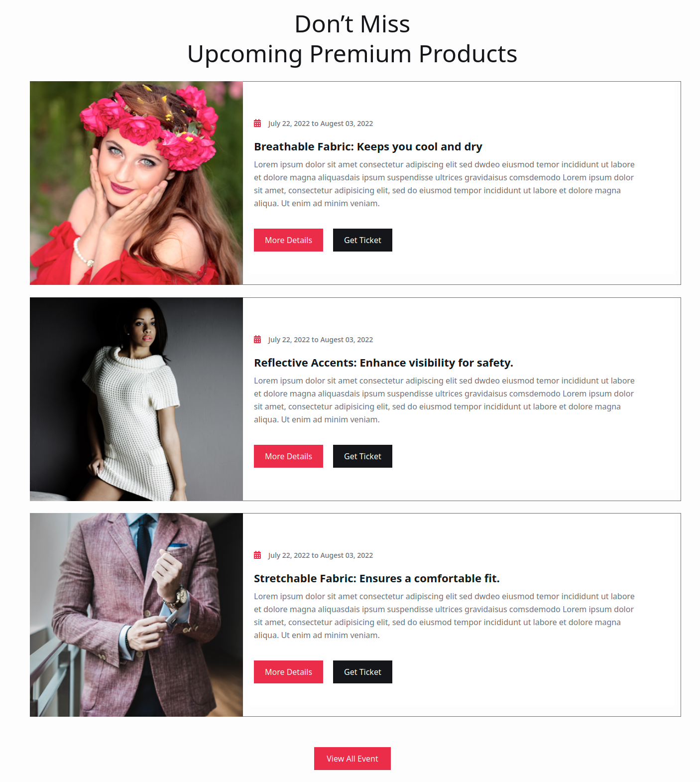Open the pink blazer man photo
The image size is (700, 782).
(x=136, y=615)
